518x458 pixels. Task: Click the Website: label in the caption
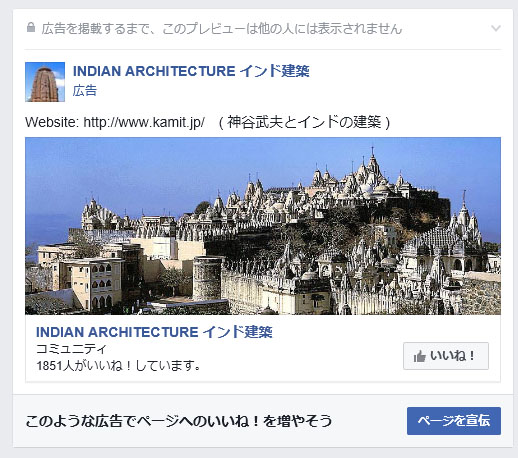point(52,122)
